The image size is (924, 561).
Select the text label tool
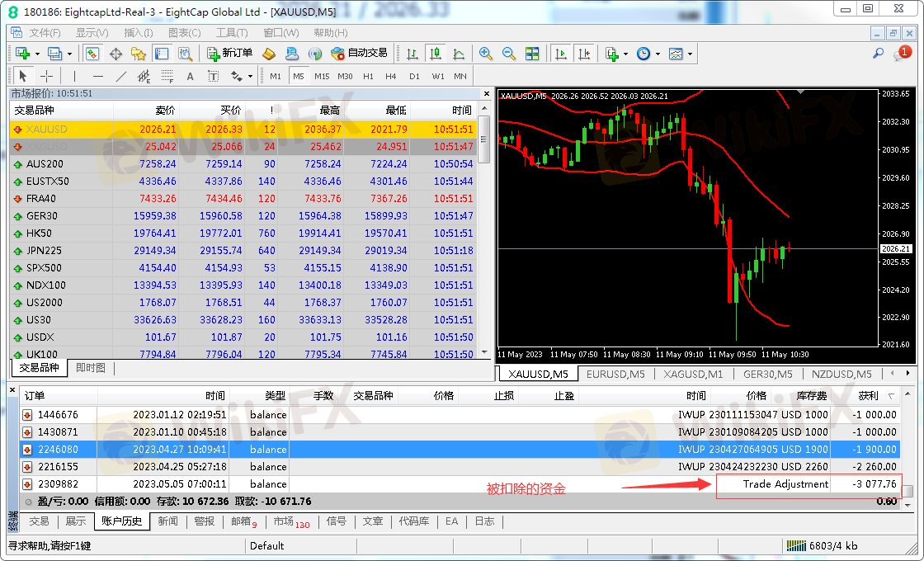click(214, 76)
